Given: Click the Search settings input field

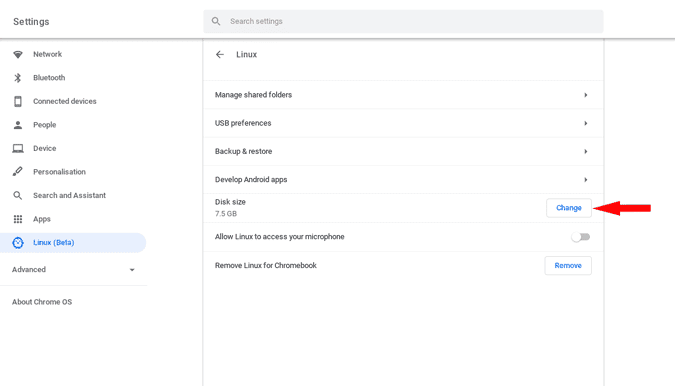Looking at the screenshot, I should pyautogui.click(x=403, y=22).
